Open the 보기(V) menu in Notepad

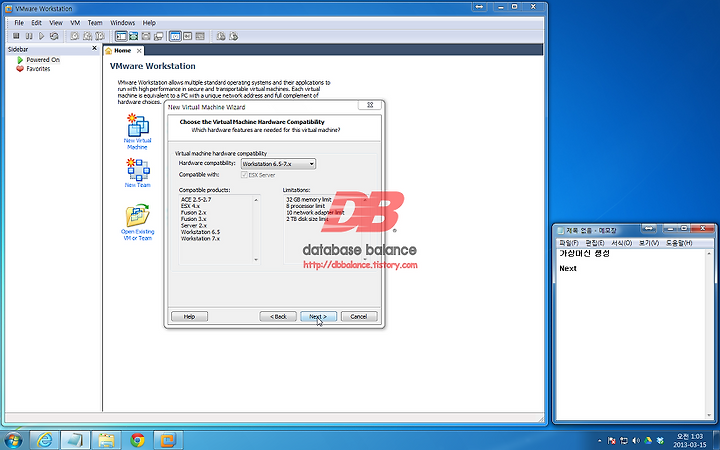[649, 243]
